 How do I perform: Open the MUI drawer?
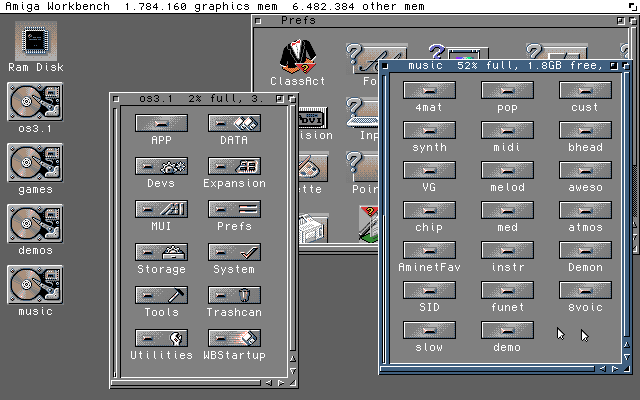tap(161, 209)
